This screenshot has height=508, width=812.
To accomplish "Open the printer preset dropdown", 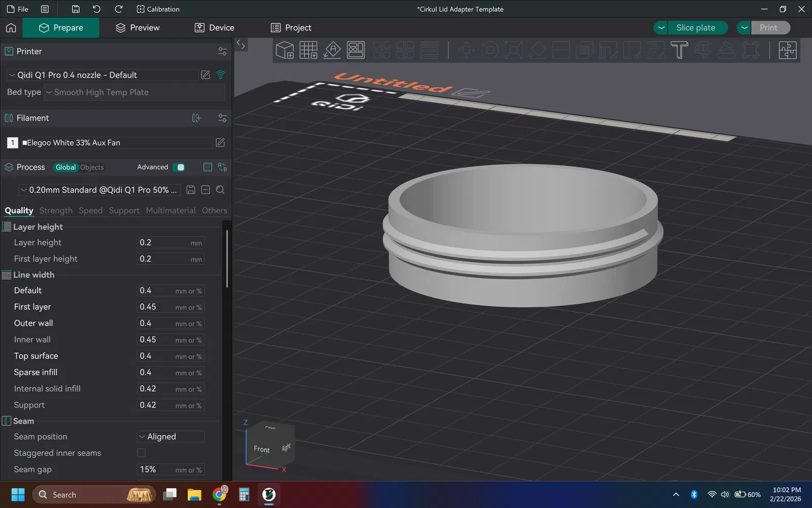I will point(101,75).
